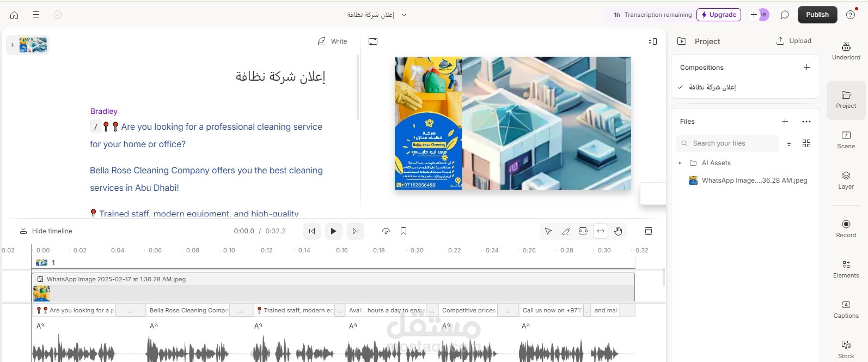Change the canvas aspect ratio icon
Viewport: 868px width, 362px height.
pos(373,41)
